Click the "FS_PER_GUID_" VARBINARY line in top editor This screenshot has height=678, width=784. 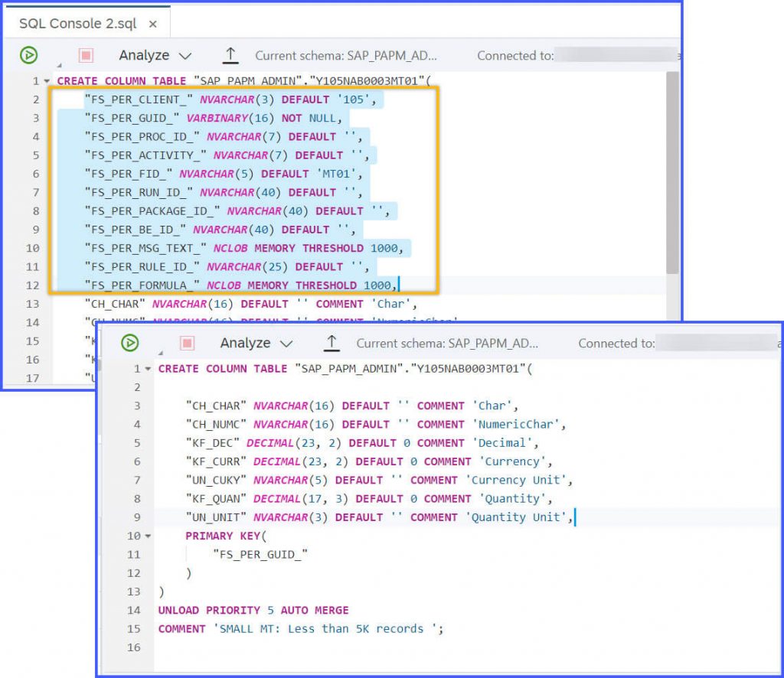[213, 118]
